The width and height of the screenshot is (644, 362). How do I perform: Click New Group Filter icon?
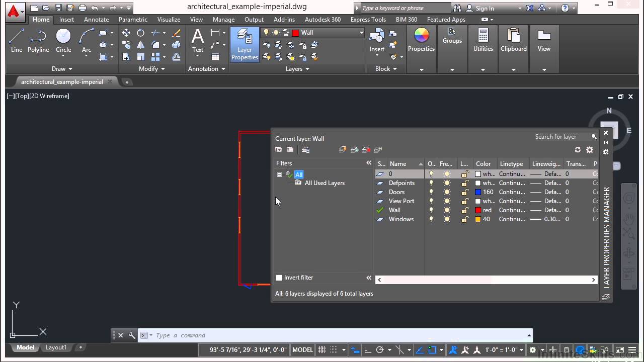[x=290, y=150]
